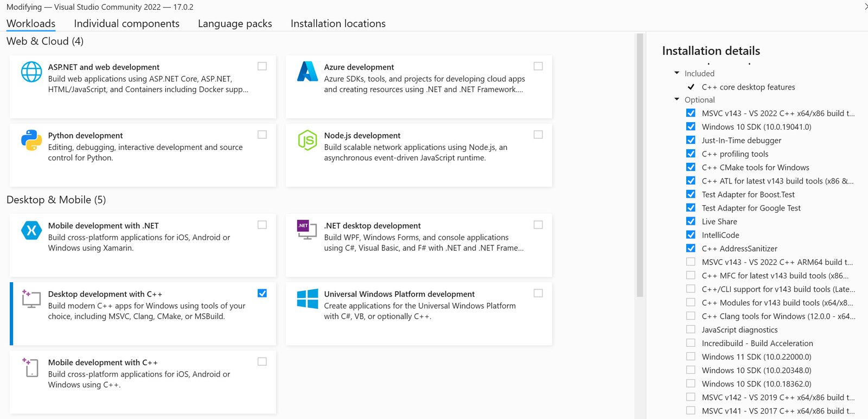This screenshot has height=419, width=868.
Task: Uncheck Windows 10 SDK (10.0.19041.0)
Action: (x=691, y=126)
